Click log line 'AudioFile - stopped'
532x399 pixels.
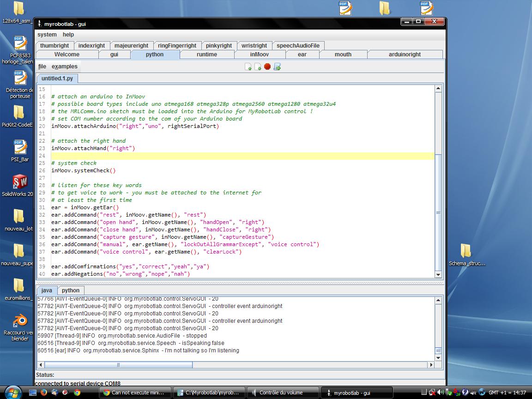(122, 336)
